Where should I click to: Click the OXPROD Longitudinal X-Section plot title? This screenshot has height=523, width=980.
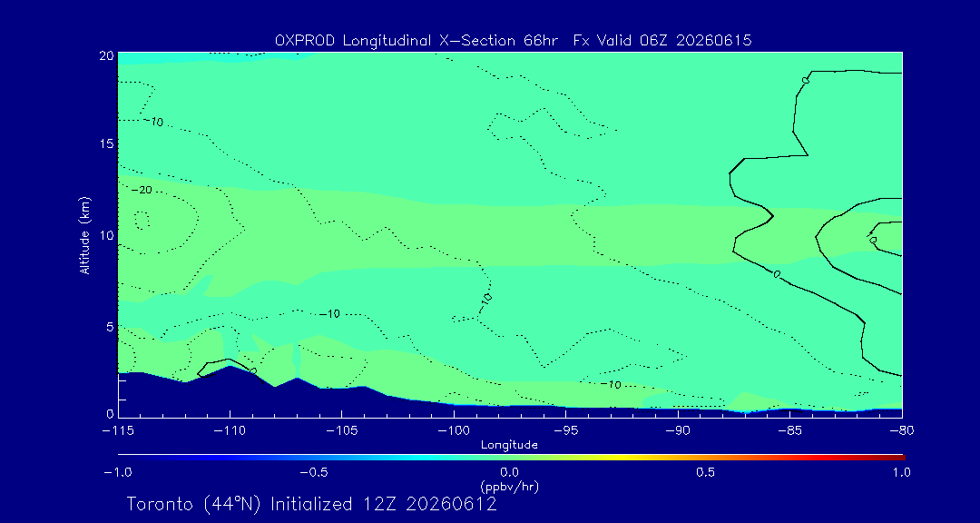[513, 41]
